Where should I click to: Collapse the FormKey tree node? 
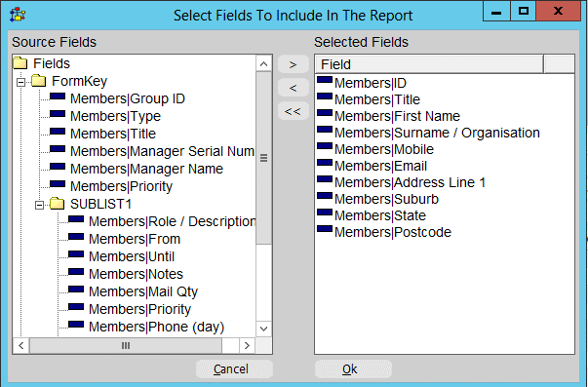(21, 82)
